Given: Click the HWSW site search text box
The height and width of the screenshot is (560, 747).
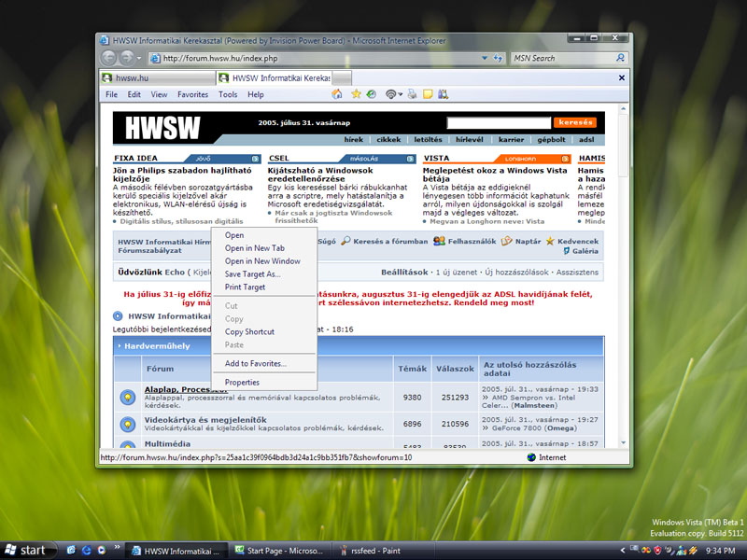Looking at the screenshot, I should tap(499, 122).
